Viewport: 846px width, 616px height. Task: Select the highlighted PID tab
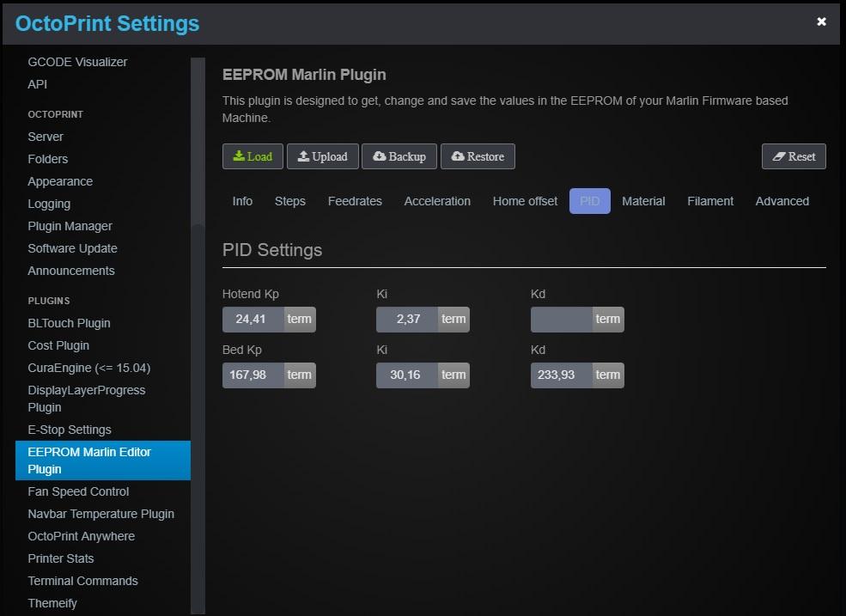(590, 201)
